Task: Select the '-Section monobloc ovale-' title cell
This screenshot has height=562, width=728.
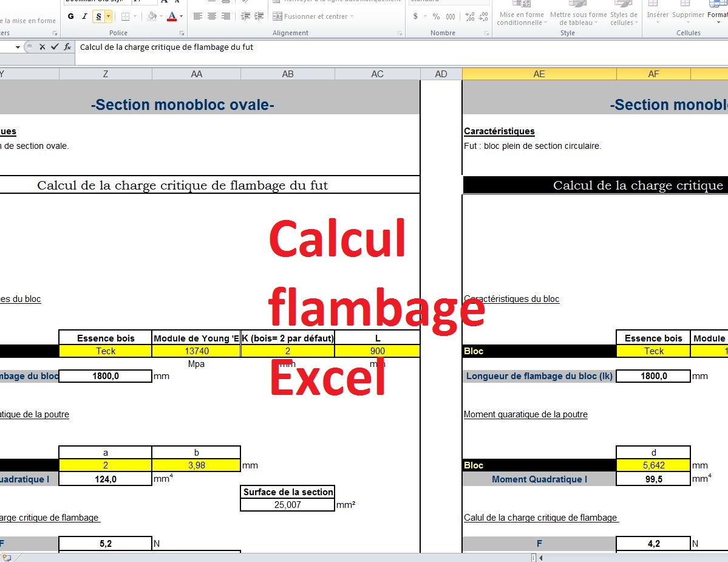Action: point(183,105)
